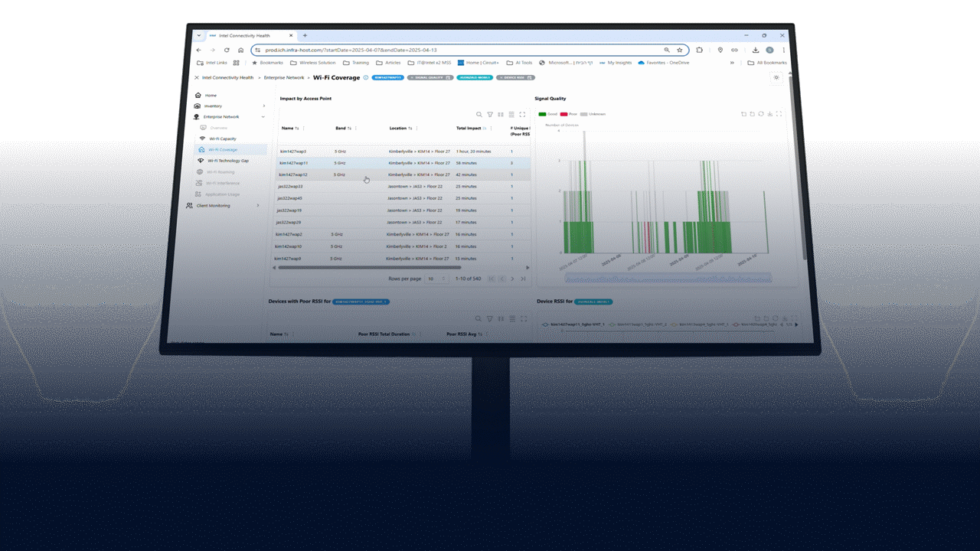Viewport: 980px width, 551px height.
Task: Sort the table by Name column
Action: pyautogui.click(x=297, y=129)
